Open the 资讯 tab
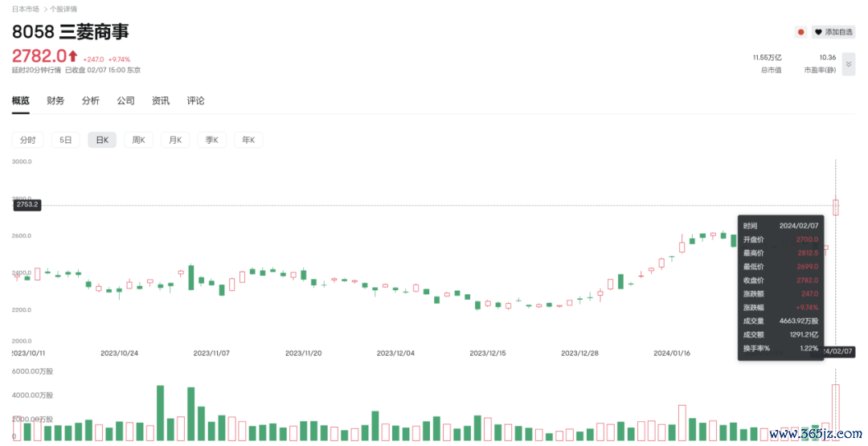 point(161,100)
